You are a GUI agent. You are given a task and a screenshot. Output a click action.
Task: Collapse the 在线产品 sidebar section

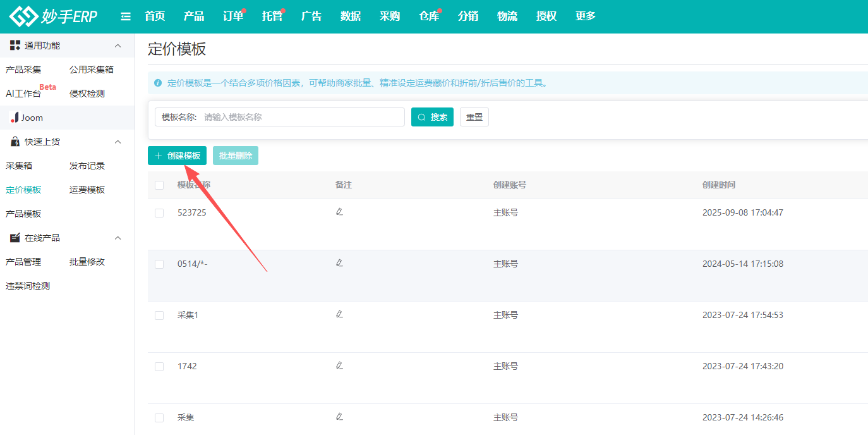pos(118,238)
